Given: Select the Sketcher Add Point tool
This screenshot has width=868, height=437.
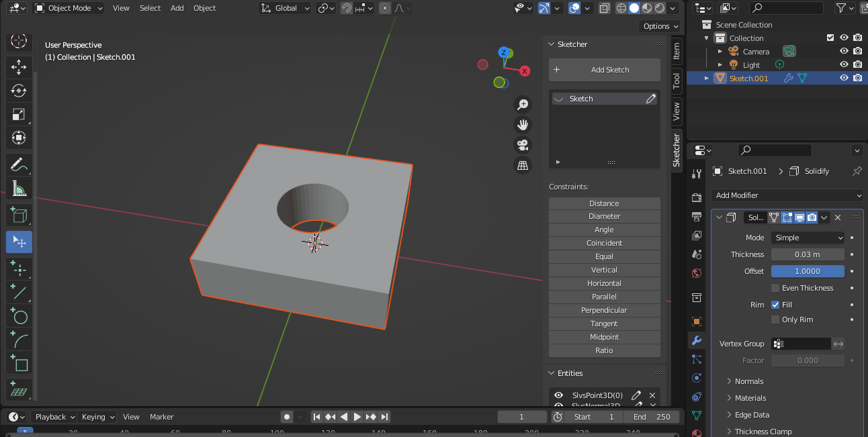Looking at the screenshot, I should (x=19, y=269).
